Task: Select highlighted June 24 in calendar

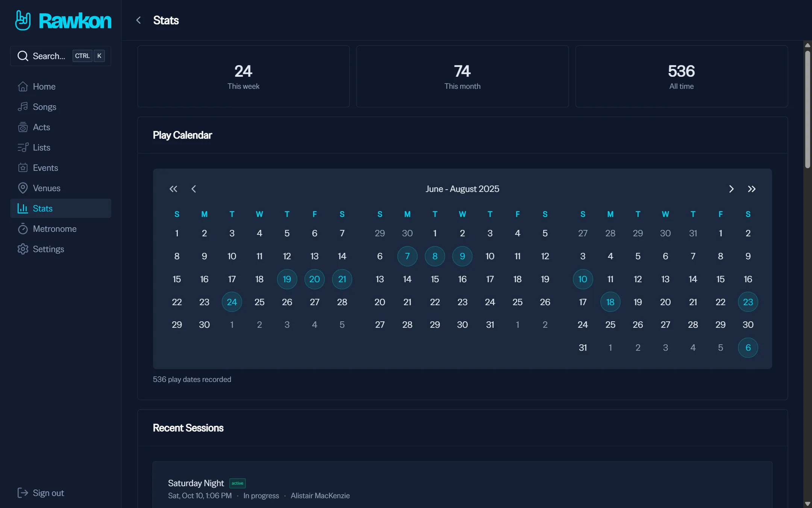Action: tap(232, 302)
